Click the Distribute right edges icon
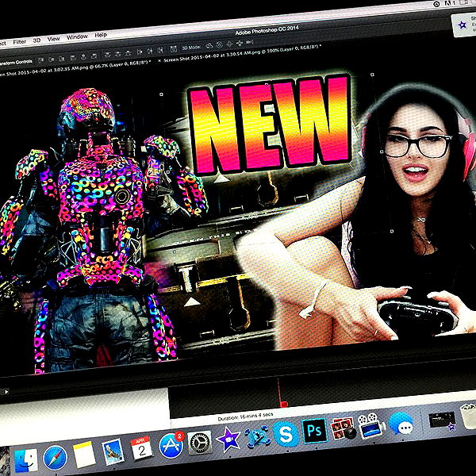 click(x=160, y=51)
